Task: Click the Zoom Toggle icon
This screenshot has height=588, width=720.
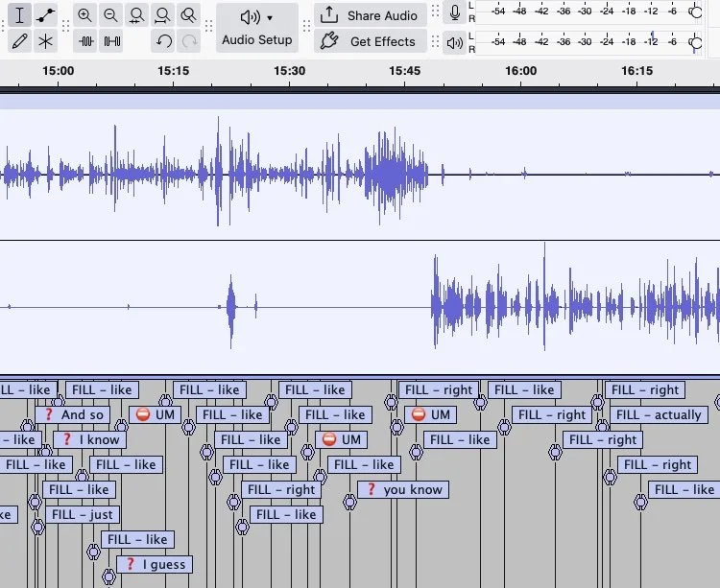Action: click(188, 15)
